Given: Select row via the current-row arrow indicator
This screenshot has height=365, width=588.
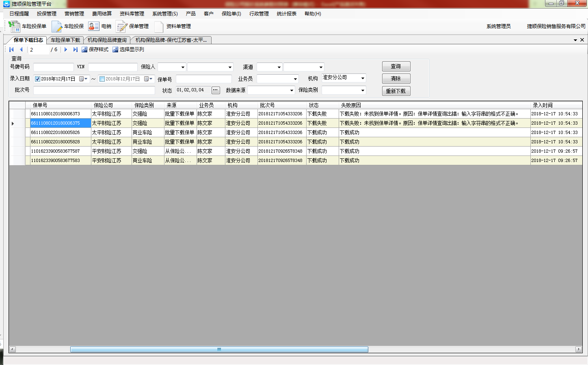Looking at the screenshot, I should pos(13,123).
